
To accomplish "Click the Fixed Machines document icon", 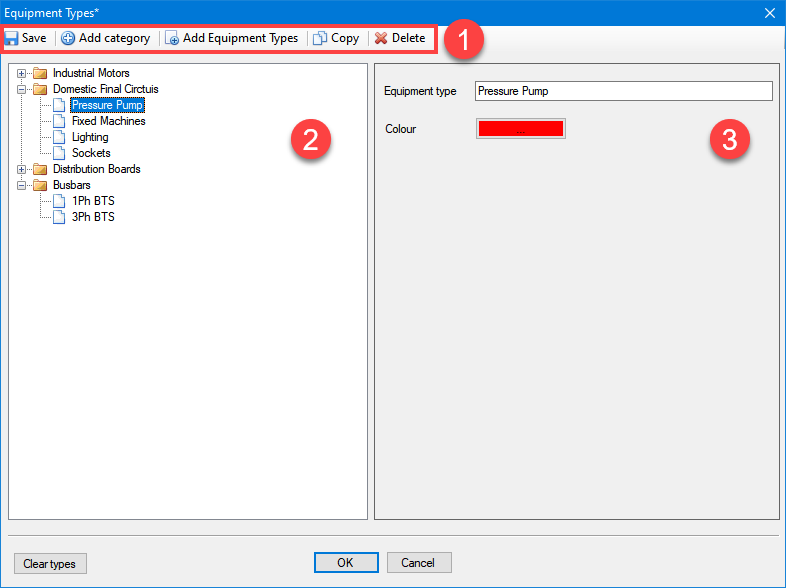I will coord(59,121).
